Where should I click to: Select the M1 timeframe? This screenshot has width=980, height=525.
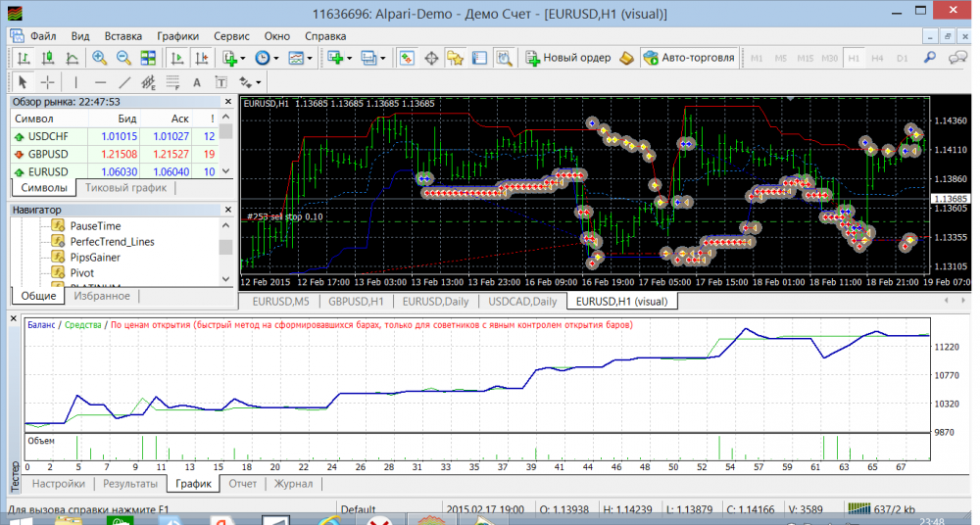757,58
